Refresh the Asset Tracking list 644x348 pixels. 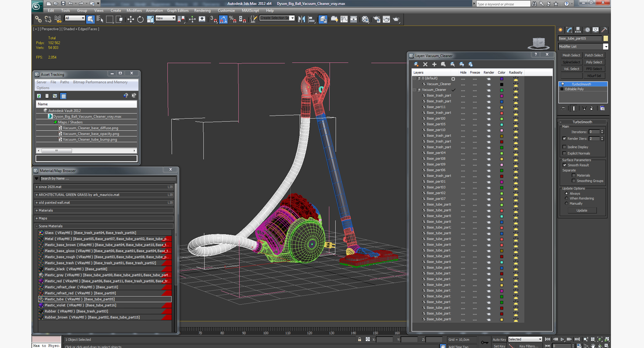(x=39, y=96)
